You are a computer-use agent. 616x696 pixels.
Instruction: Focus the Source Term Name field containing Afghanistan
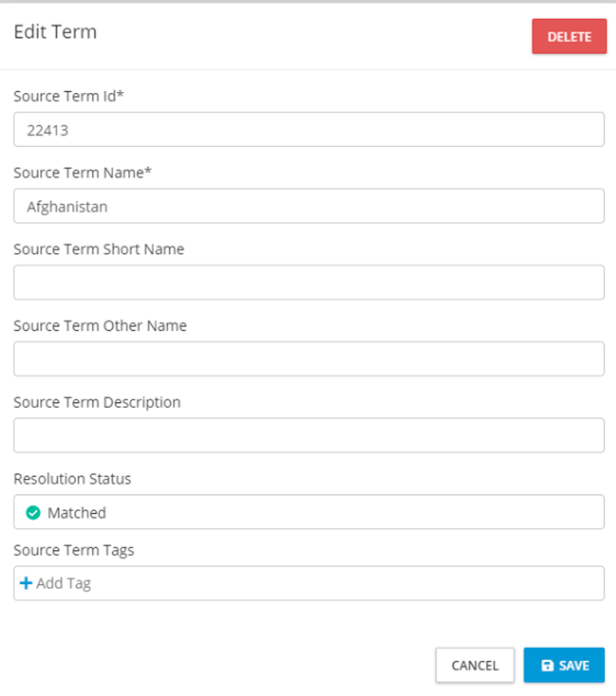pyautogui.click(x=309, y=206)
